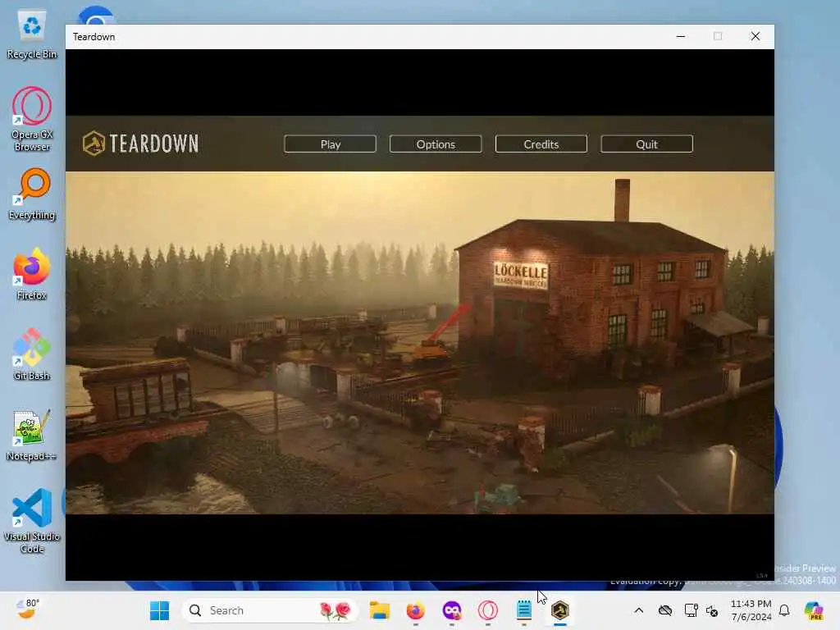The image size is (840, 630).
Task: Open the Options menu in Teardown
Action: point(436,144)
